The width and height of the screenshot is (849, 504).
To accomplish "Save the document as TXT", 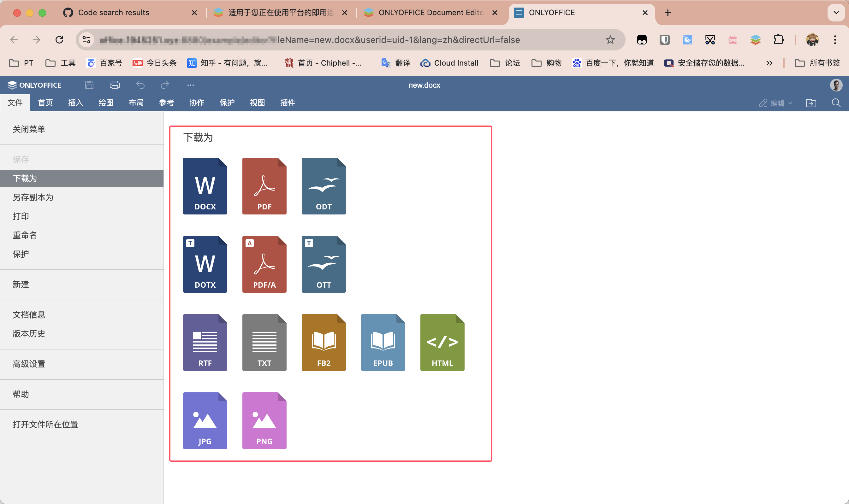I will (264, 342).
